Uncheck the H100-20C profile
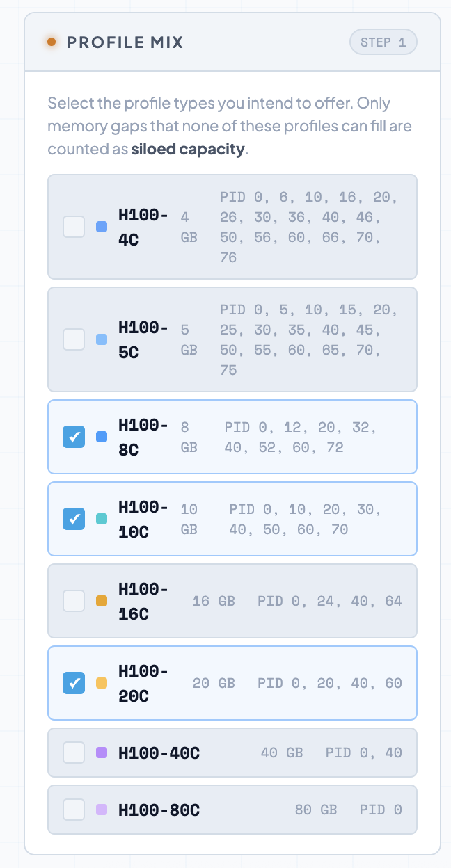The width and height of the screenshot is (451, 868). (73, 683)
